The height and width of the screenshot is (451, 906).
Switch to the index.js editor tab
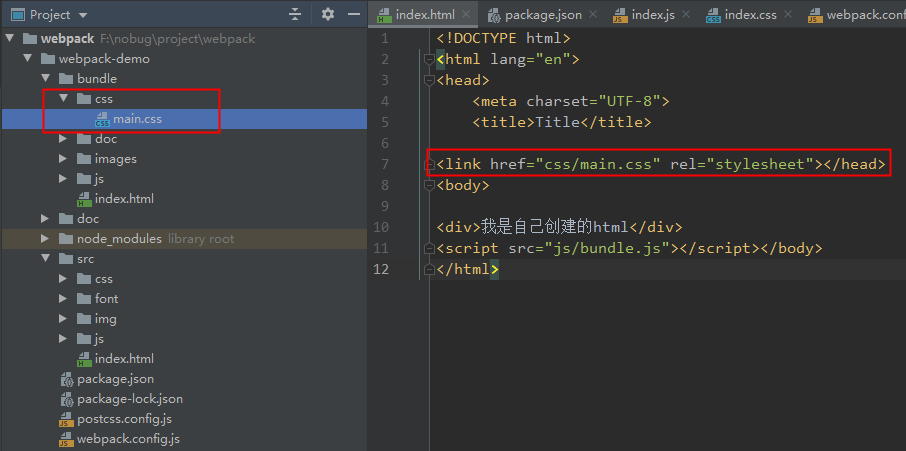click(653, 14)
